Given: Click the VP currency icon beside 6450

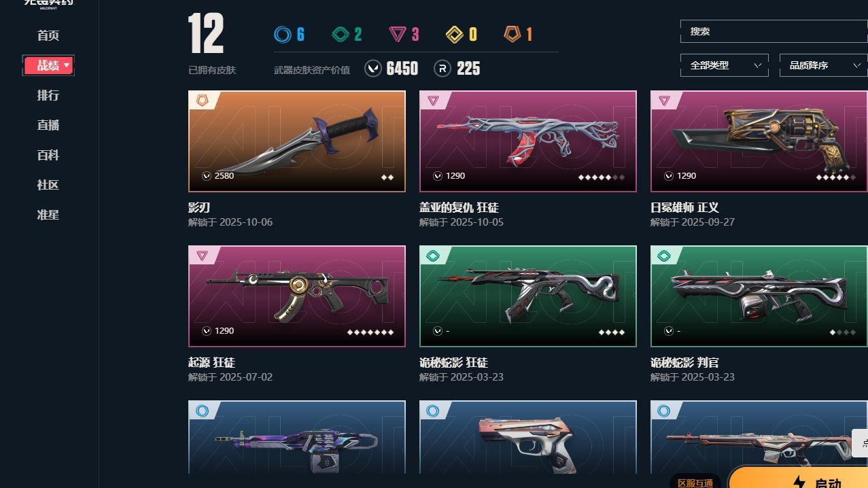Looking at the screenshot, I should point(372,68).
